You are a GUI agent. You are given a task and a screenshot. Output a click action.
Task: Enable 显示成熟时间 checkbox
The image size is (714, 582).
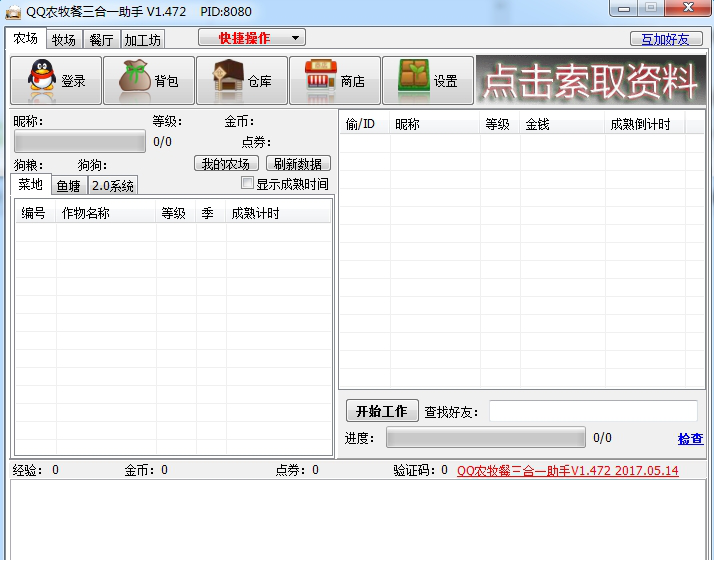247,183
